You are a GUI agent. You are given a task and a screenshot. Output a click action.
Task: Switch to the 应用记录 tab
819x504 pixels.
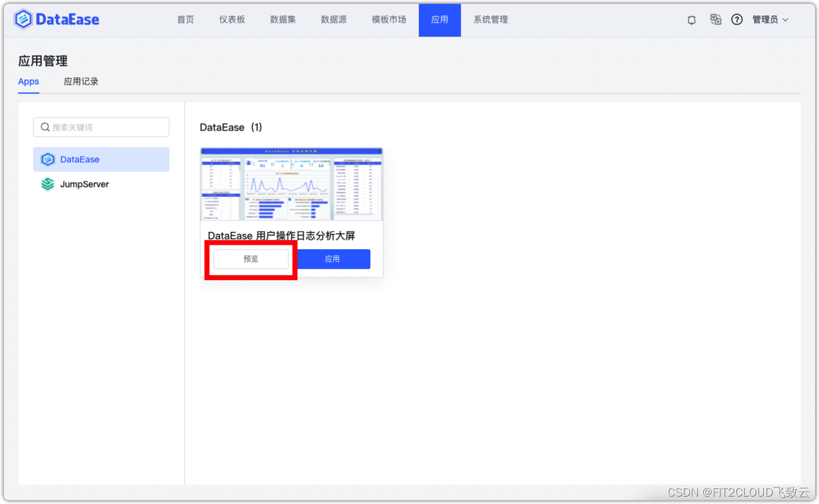81,82
